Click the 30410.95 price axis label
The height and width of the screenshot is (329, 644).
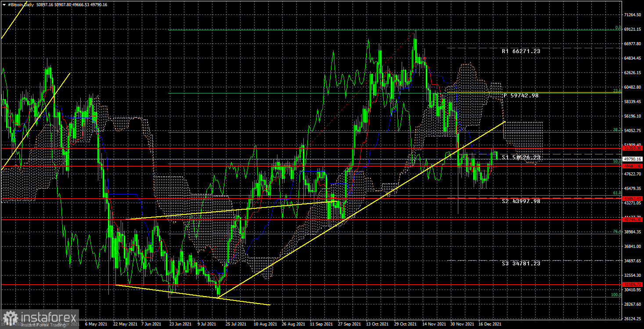point(633,290)
